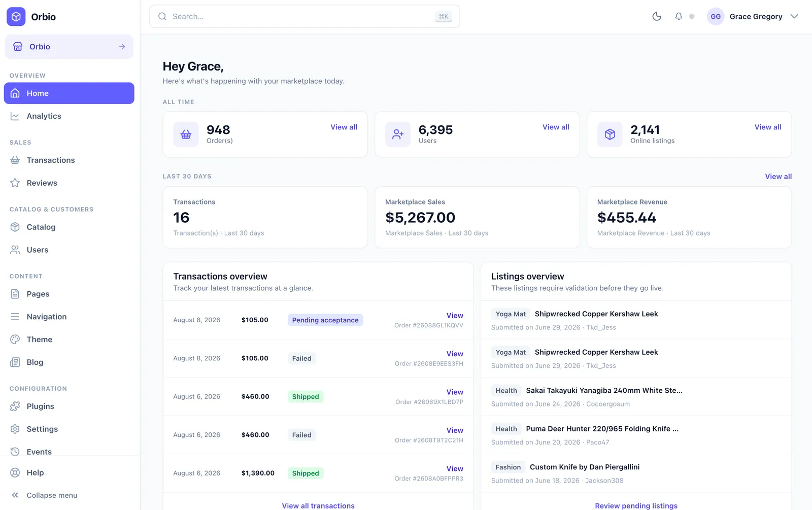Open notifications bell icon

pos(679,16)
